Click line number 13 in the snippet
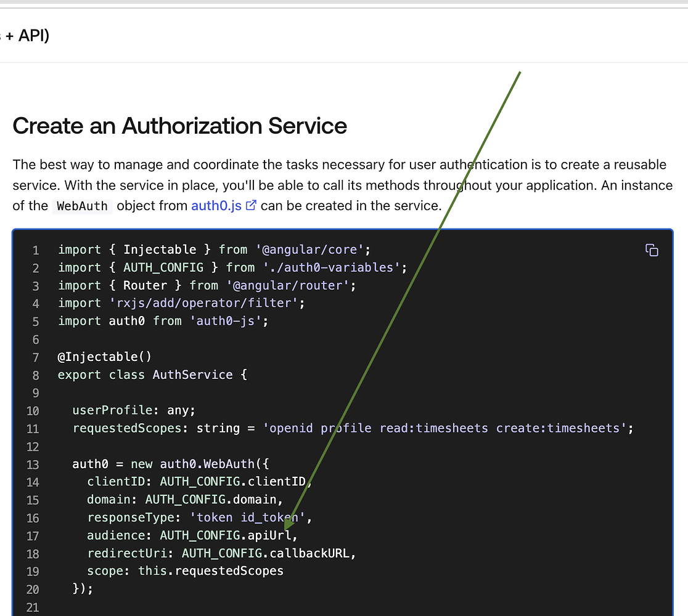The image size is (688, 616). 33,464
